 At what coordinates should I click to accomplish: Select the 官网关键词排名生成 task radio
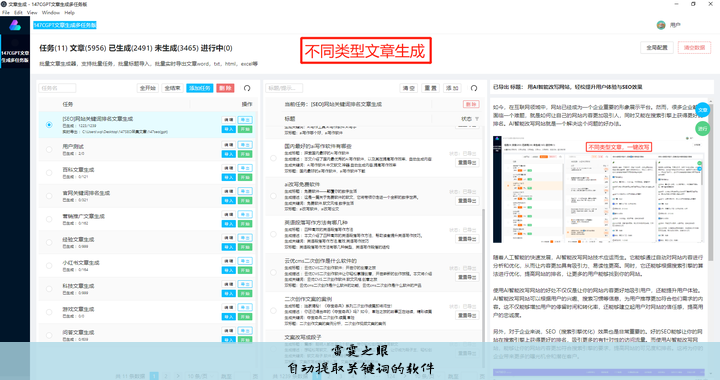tap(49, 196)
